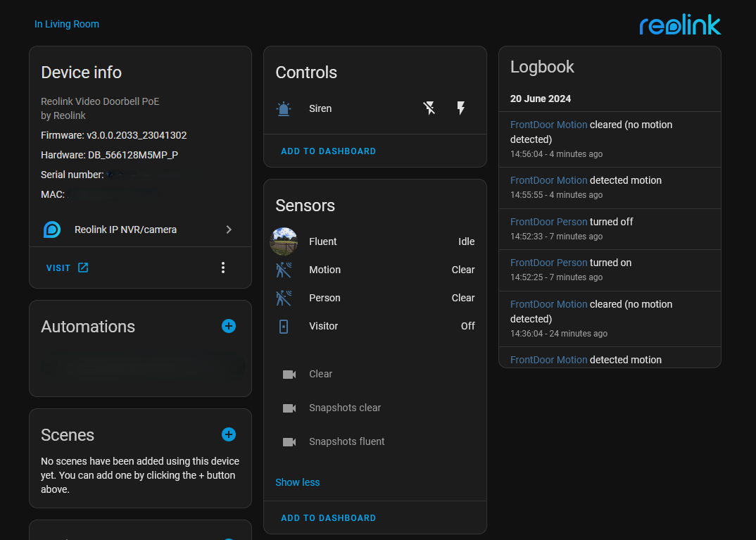Viewport: 756px width, 540px height.
Task: Open FrontDoor Person in the Logbook
Action: [x=548, y=221]
